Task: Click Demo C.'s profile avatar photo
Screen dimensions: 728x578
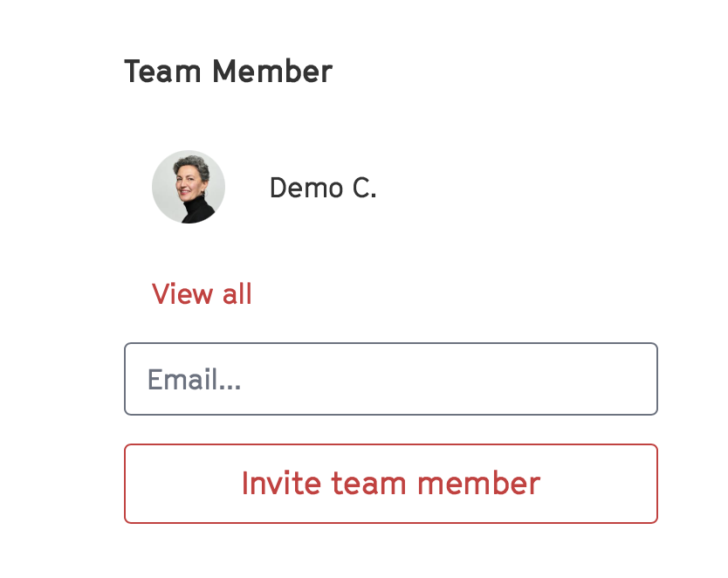Action: pos(189,187)
